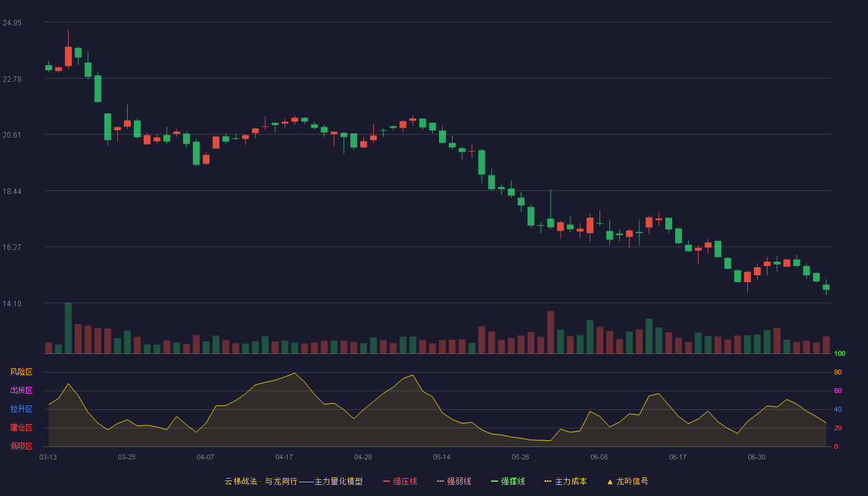This screenshot has height=496, width=868.
Task: Click the 04-17 date label
Action: (x=284, y=457)
